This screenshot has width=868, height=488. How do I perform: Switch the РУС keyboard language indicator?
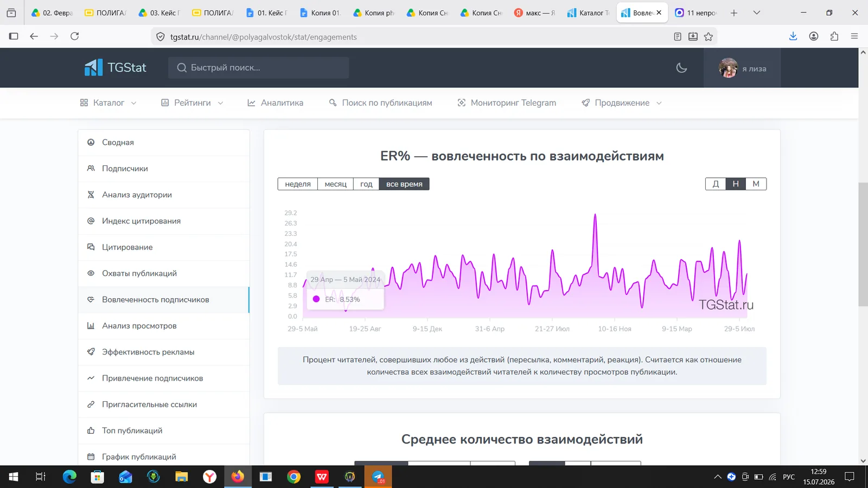pos(789,477)
